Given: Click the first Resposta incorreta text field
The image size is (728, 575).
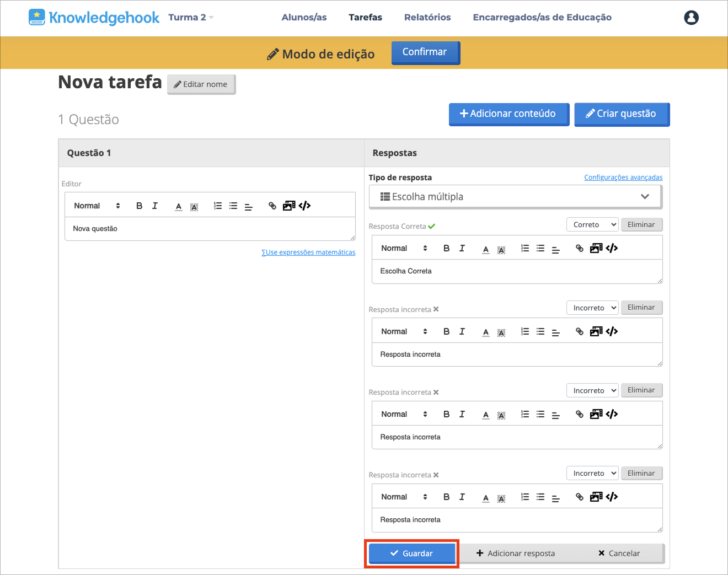Looking at the screenshot, I should pyautogui.click(x=517, y=354).
